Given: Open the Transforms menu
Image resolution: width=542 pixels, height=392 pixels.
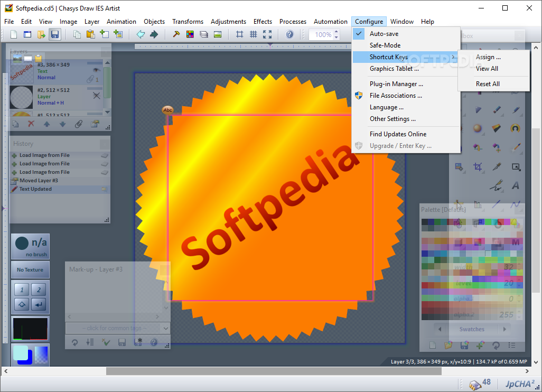Looking at the screenshot, I should (x=188, y=22).
